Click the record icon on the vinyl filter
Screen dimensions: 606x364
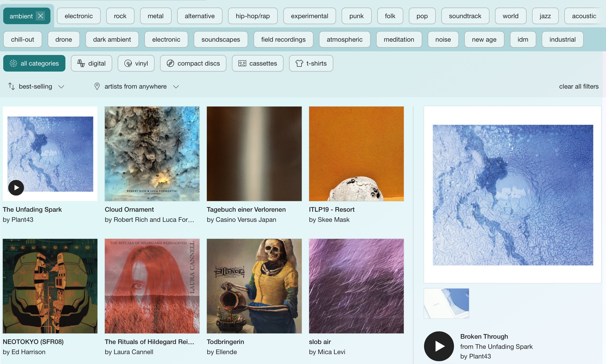pos(128,63)
